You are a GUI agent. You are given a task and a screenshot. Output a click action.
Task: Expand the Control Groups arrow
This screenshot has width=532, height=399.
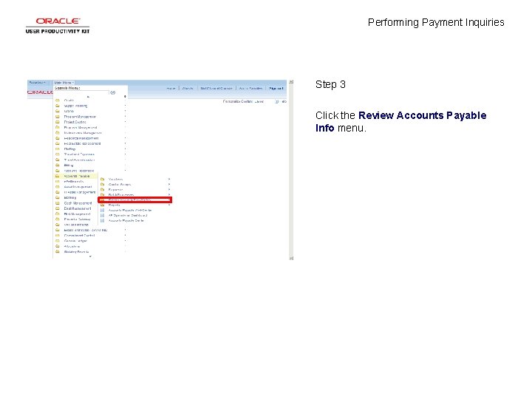click(169, 185)
